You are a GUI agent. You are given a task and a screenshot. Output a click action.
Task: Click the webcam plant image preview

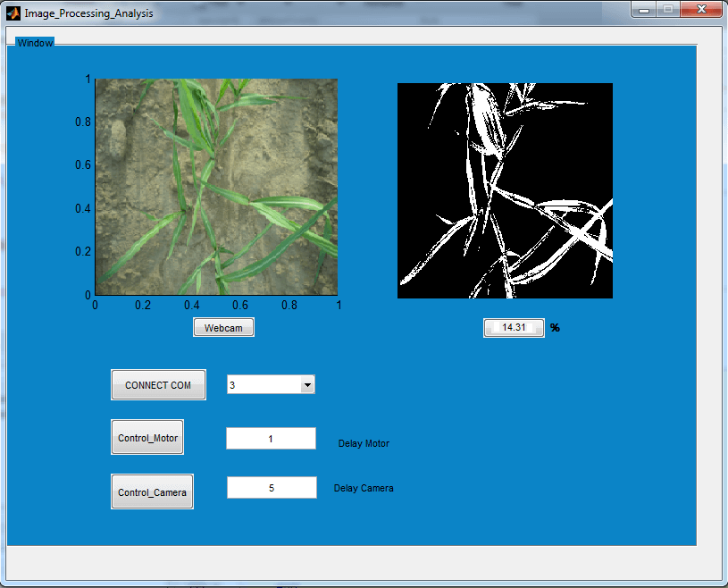tap(216, 187)
